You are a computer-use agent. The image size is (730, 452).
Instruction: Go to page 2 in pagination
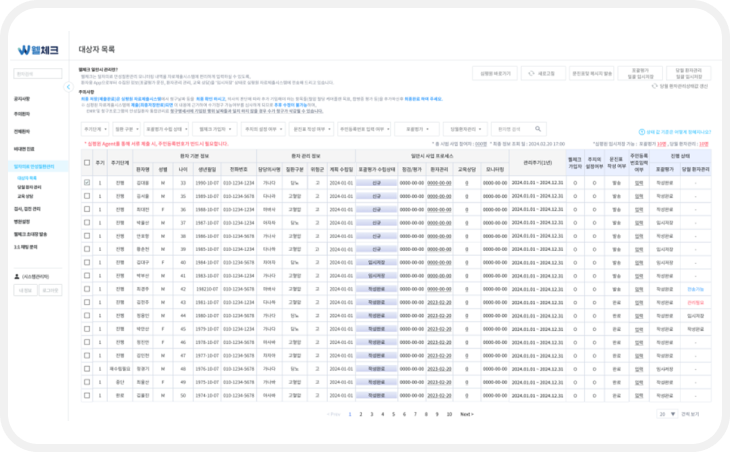(x=359, y=413)
